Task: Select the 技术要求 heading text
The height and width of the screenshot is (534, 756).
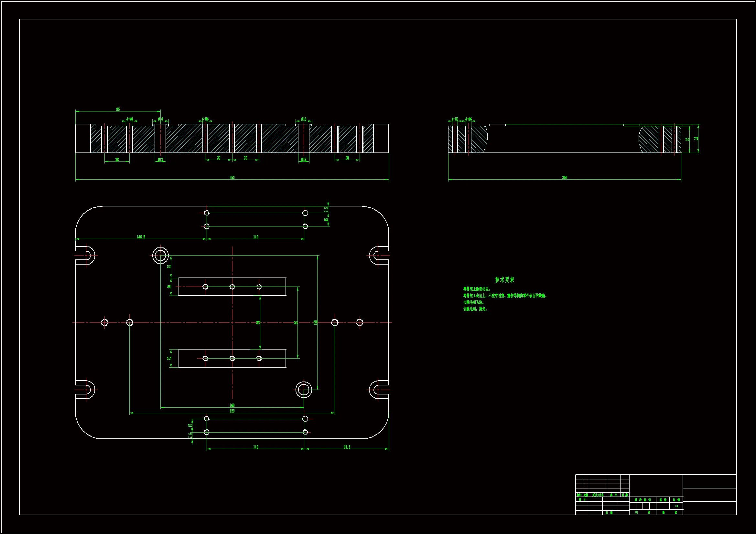Action: [x=504, y=280]
